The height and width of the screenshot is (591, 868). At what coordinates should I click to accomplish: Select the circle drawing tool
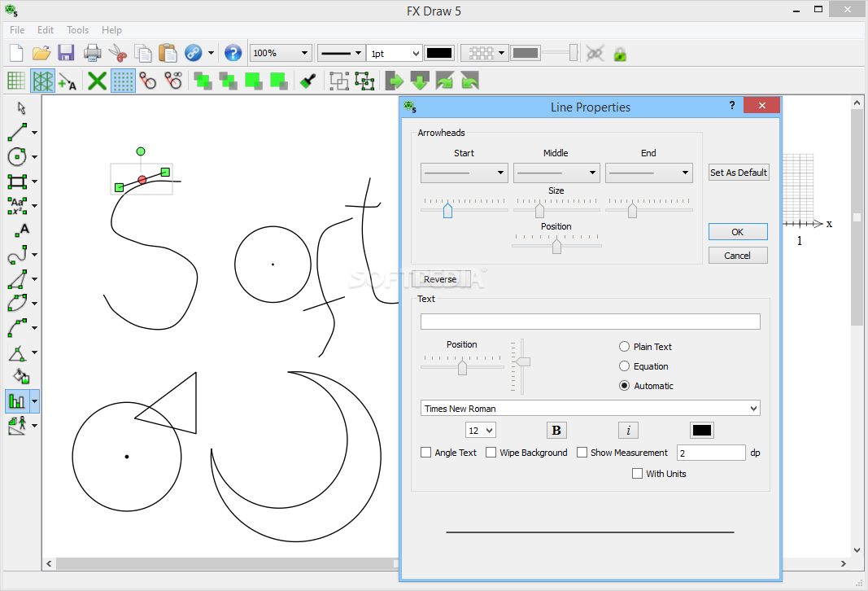[x=17, y=157]
